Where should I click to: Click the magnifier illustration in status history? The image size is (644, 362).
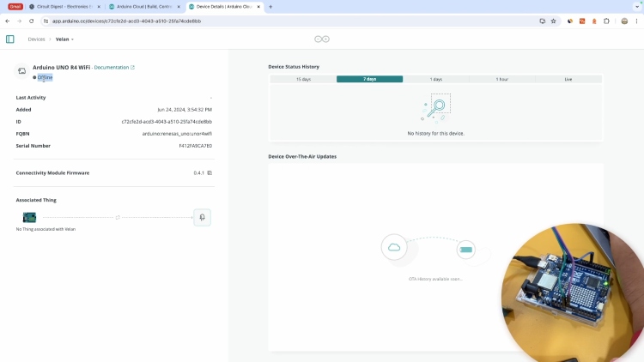click(x=435, y=108)
